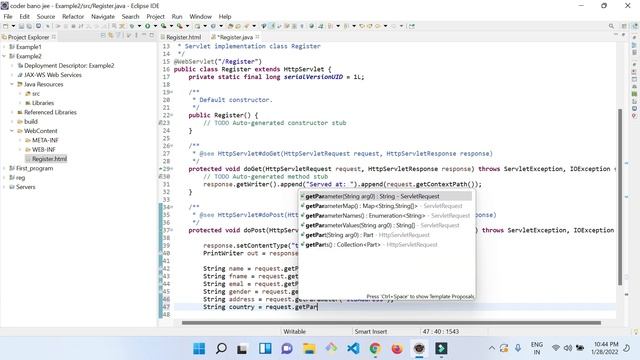640x360 pixels.
Task: Switch to the Register.html editor tab
Action: (181, 37)
